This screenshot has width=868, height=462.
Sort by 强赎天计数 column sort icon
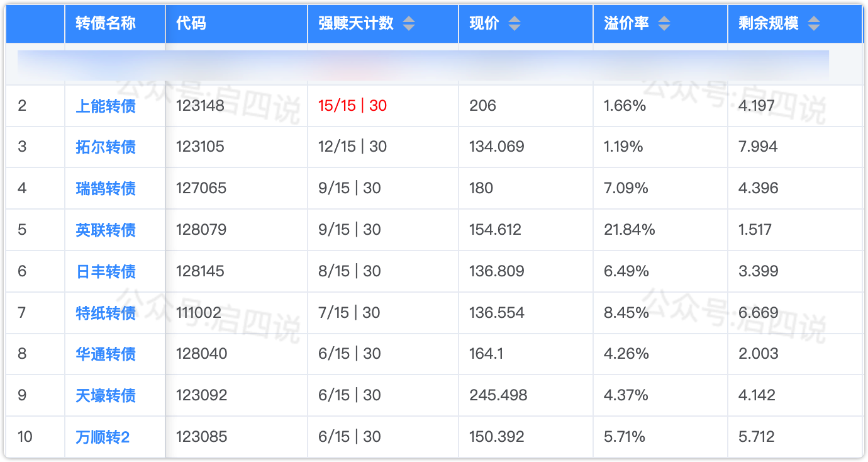pos(409,24)
